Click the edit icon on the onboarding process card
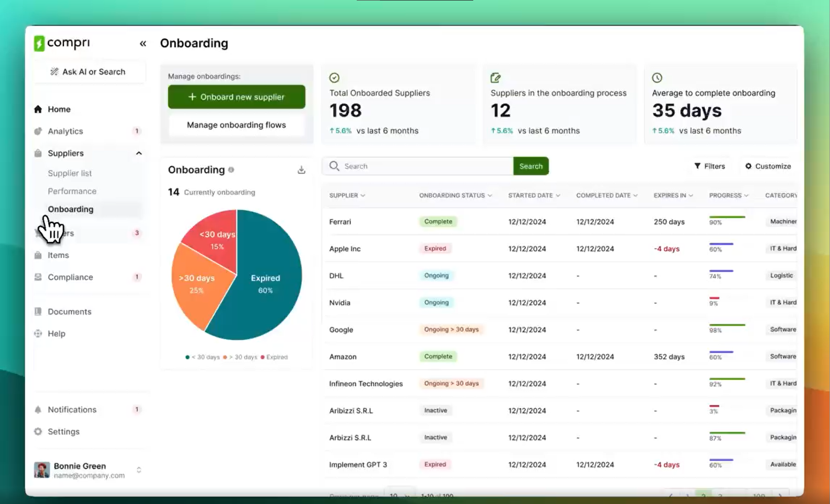 [495, 78]
